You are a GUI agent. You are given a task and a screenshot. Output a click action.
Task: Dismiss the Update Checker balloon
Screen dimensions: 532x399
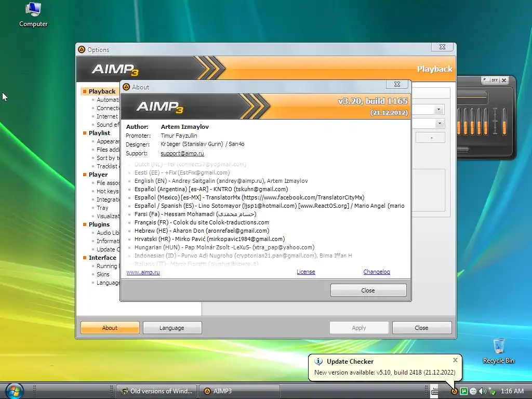tap(455, 360)
